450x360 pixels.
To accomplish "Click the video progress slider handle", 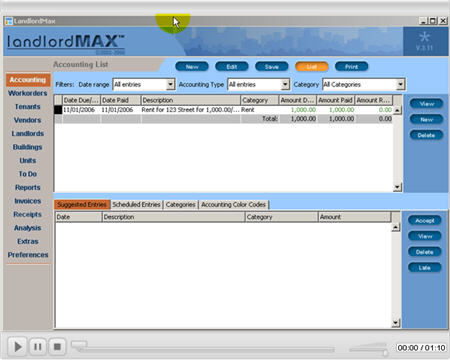I will [x=79, y=345].
